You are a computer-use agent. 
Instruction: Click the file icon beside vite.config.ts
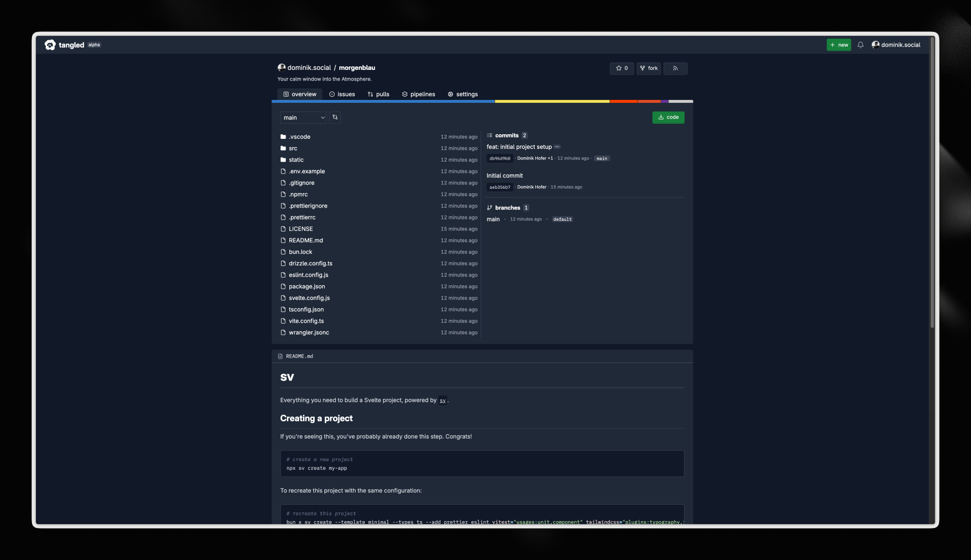(x=283, y=321)
